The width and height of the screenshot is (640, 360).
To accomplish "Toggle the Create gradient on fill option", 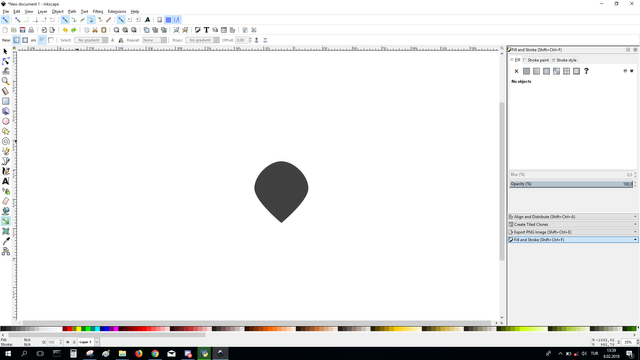I will 42,40.
